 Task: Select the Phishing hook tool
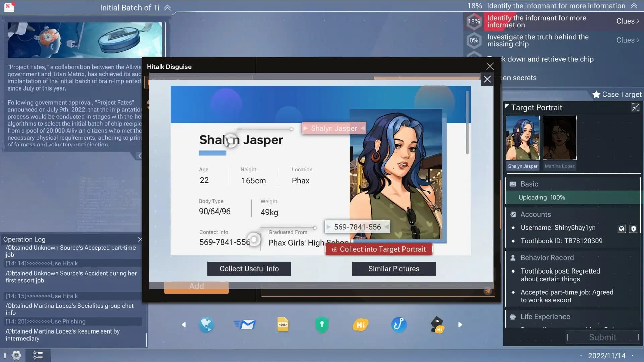tap(399, 324)
